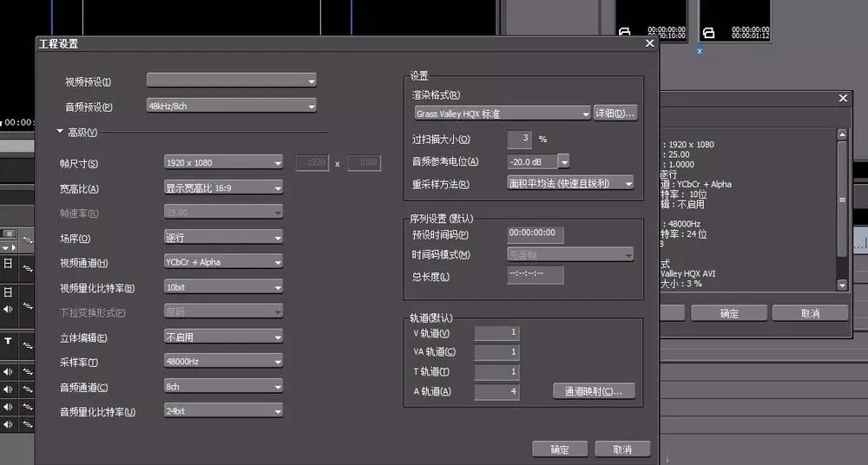Open the 视频预设 dropdown
868x465 pixels.
point(232,81)
